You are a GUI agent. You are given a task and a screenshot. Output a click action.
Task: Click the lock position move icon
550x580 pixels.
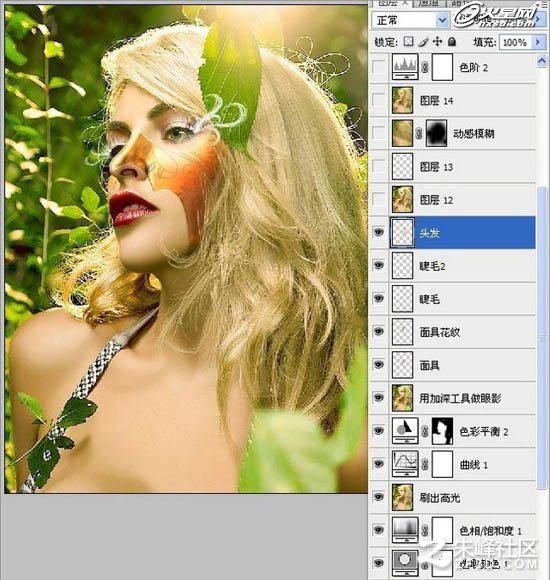[437, 42]
